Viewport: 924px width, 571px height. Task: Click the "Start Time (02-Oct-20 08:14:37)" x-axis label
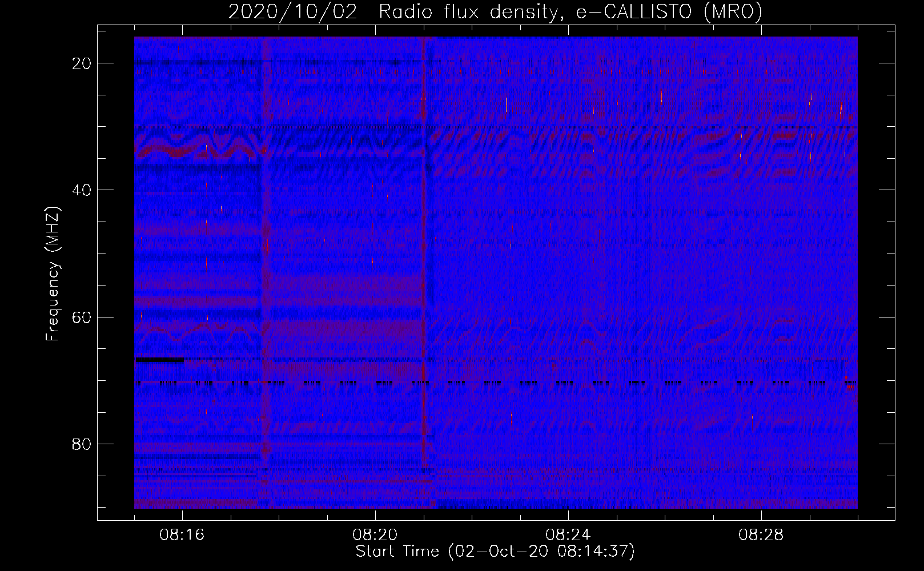tap(495, 552)
